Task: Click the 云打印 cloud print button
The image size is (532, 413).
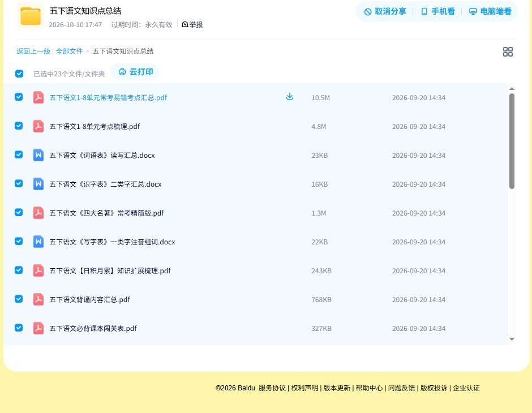Action: click(x=135, y=72)
